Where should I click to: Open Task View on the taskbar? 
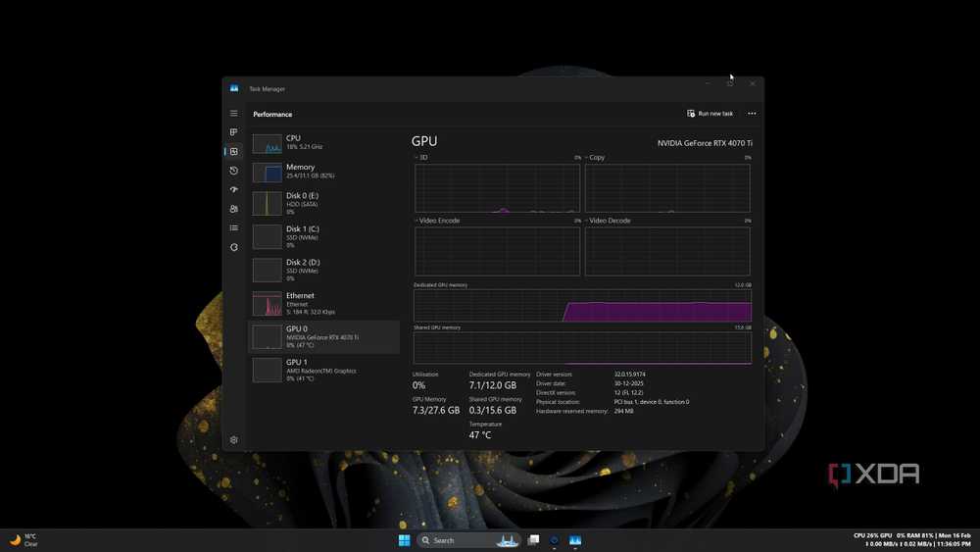click(533, 539)
